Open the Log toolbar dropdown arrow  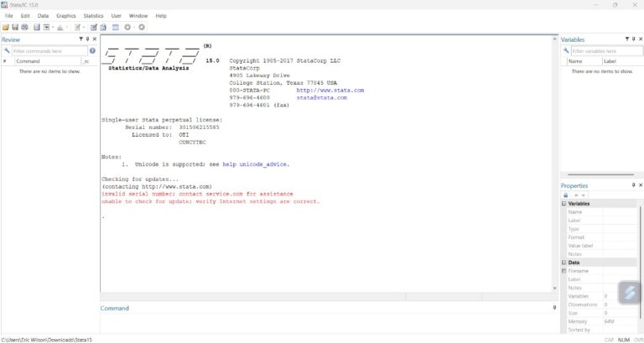point(53,27)
